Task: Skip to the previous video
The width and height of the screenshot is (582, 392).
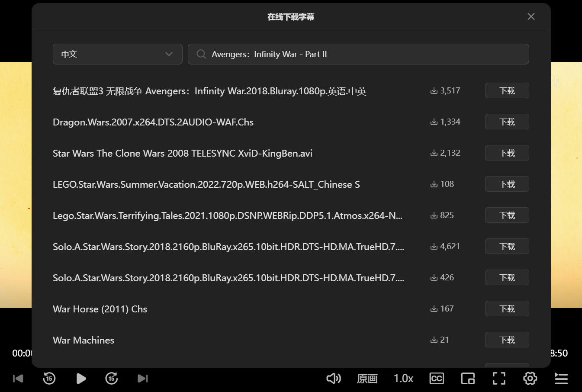Action: [x=18, y=379]
